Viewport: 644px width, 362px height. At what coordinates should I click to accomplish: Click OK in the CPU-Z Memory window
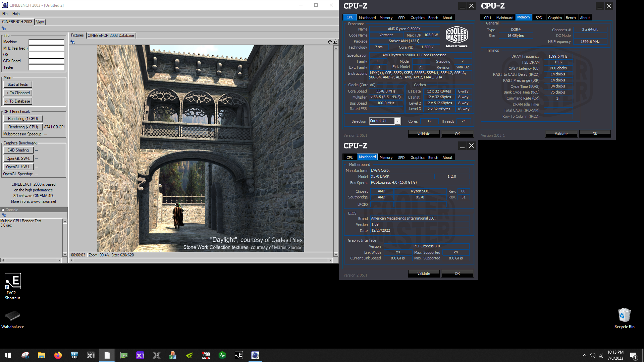tap(595, 134)
